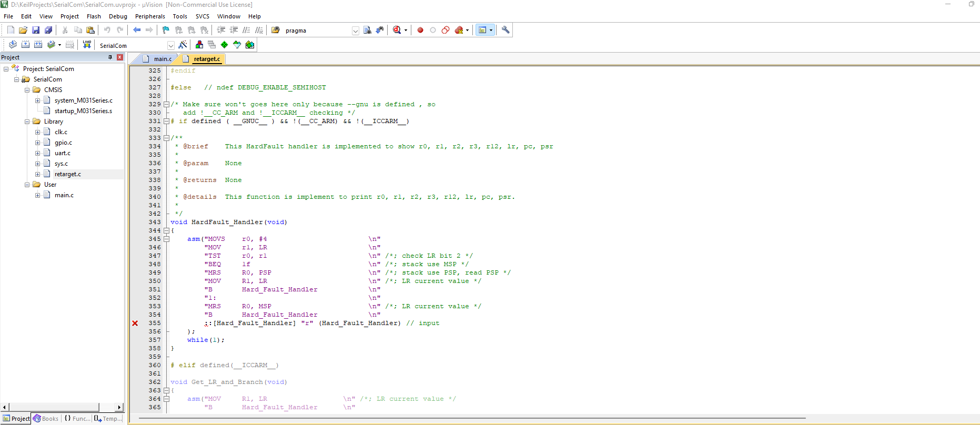Viewport: 980px width, 425px height.
Task: Click inside the pragma find field
Action: click(317, 31)
